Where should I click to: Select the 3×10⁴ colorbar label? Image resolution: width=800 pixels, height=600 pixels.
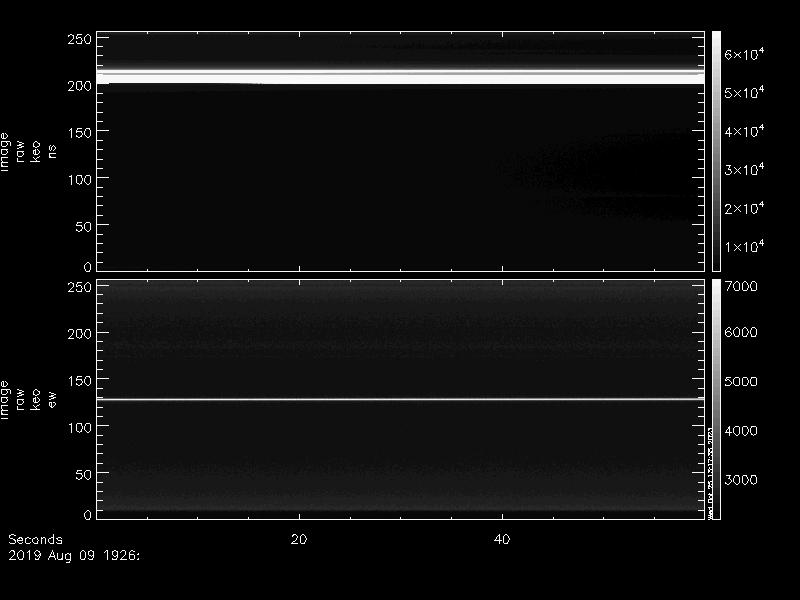point(744,169)
